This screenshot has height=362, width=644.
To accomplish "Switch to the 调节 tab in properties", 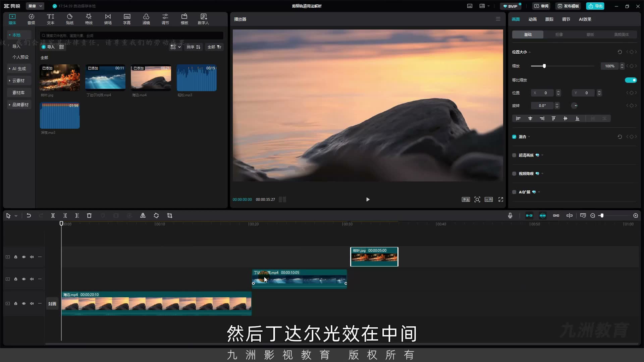I will coord(566,19).
